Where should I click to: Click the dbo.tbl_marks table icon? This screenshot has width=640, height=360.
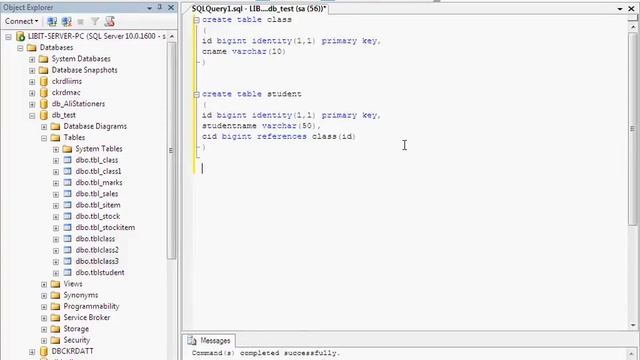click(x=67, y=182)
